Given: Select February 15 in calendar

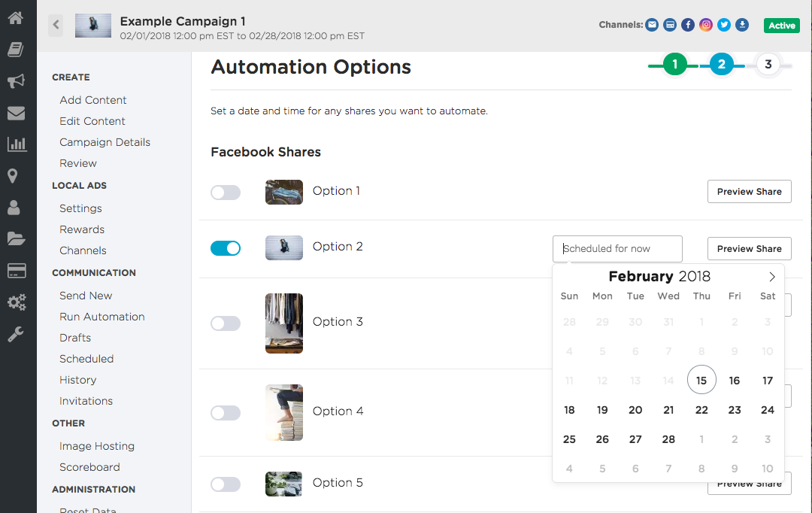Looking at the screenshot, I should point(701,381).
